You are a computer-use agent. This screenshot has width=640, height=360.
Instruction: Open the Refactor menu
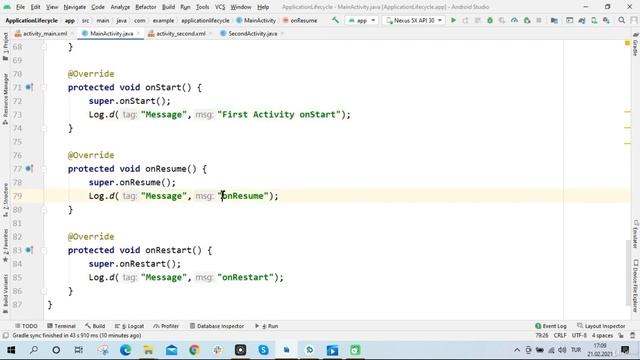point(146,7)
